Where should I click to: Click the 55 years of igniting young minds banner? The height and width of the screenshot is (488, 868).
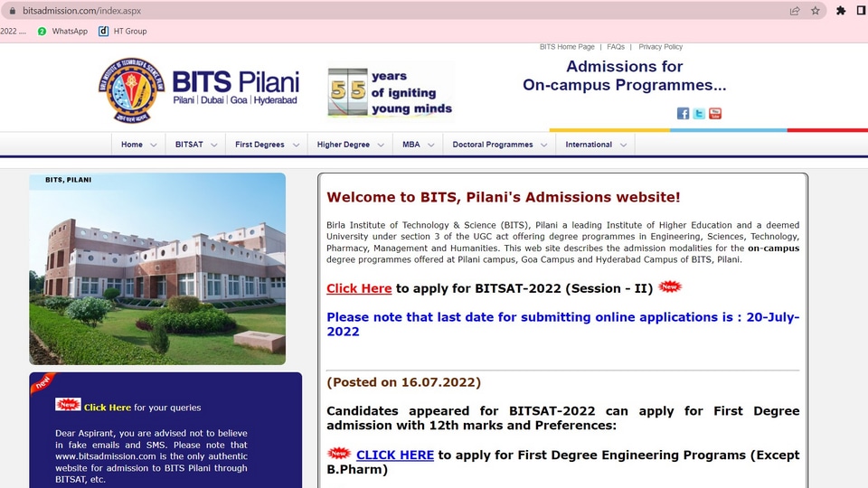[391, 92]
